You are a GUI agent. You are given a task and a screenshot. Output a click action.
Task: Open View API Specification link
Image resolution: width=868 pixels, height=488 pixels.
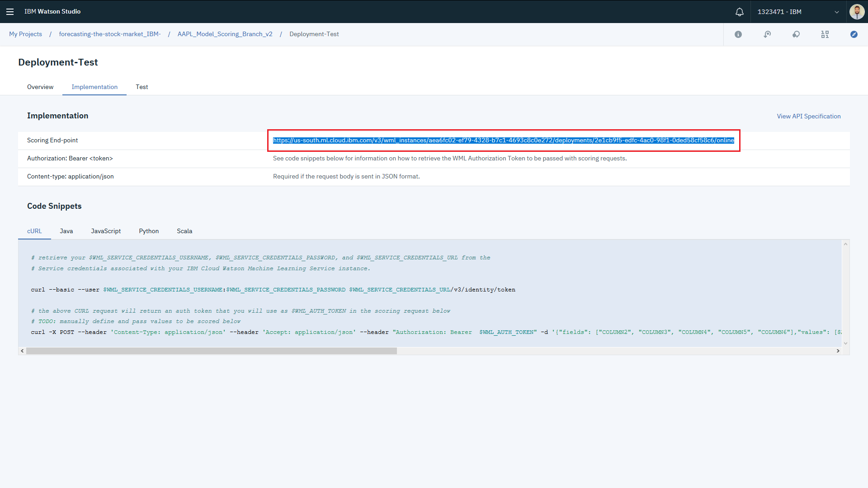[x=808, y=116]
